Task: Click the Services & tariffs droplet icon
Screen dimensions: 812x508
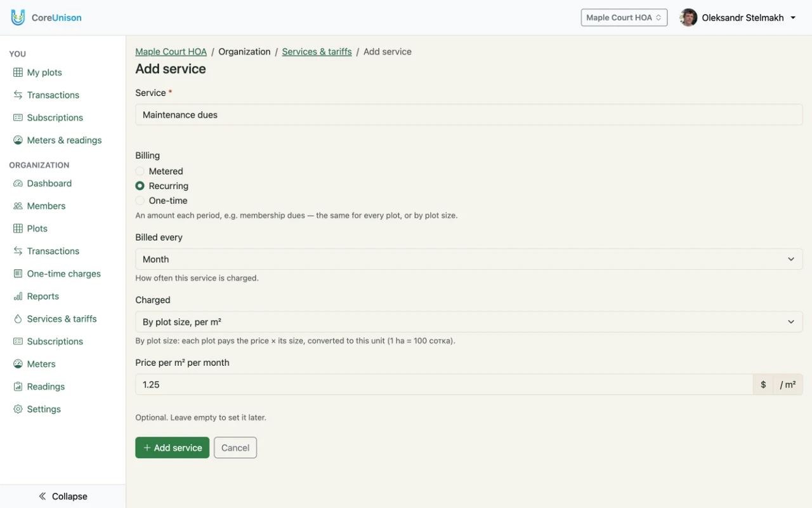Action: point(18,319)
